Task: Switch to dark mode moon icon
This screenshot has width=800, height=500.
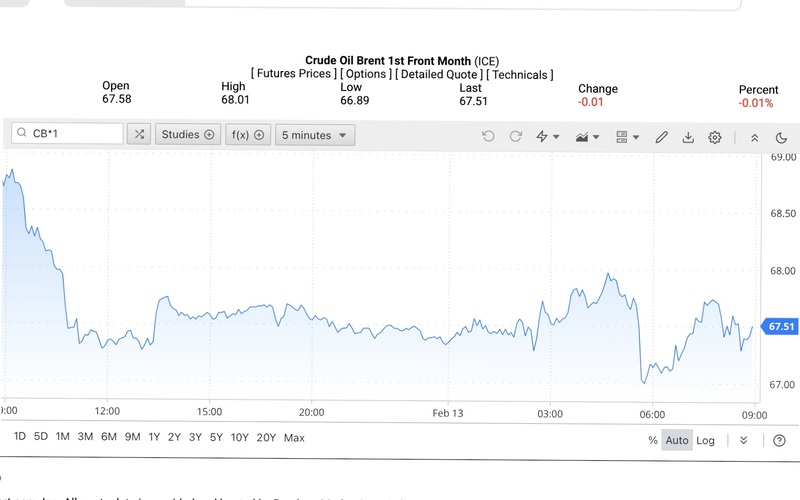Action: click(781, 136)
